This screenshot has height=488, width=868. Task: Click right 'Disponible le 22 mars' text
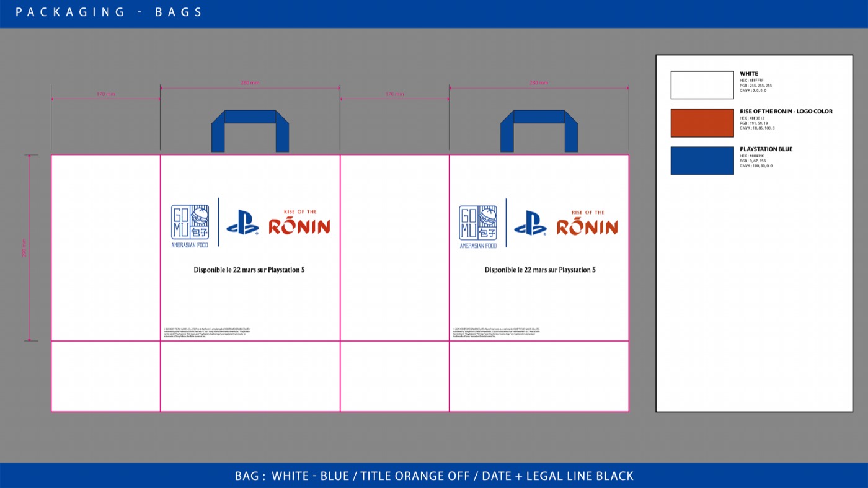(x=540, y=270)
